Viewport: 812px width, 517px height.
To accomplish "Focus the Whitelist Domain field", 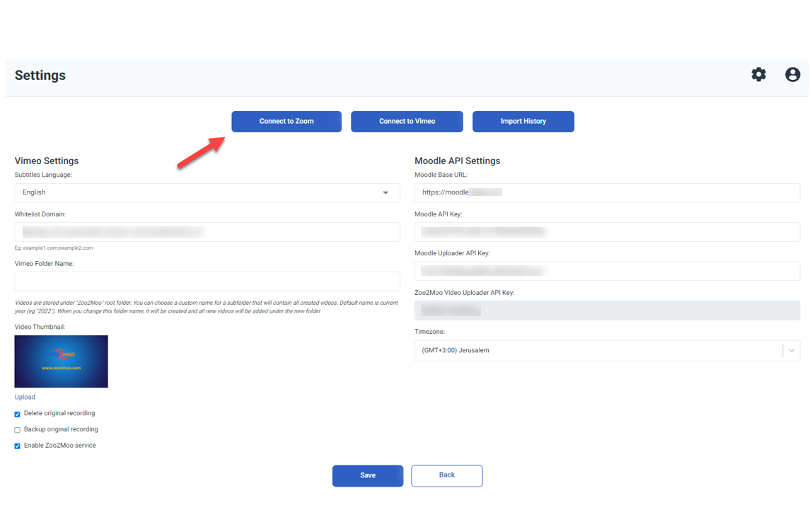I will (x=207, y=232).
